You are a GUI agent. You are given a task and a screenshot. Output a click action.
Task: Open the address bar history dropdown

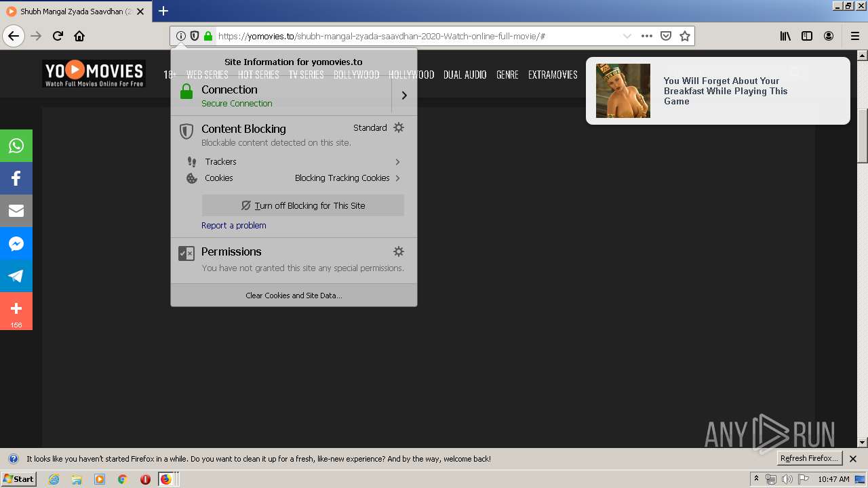pos(627,36)
